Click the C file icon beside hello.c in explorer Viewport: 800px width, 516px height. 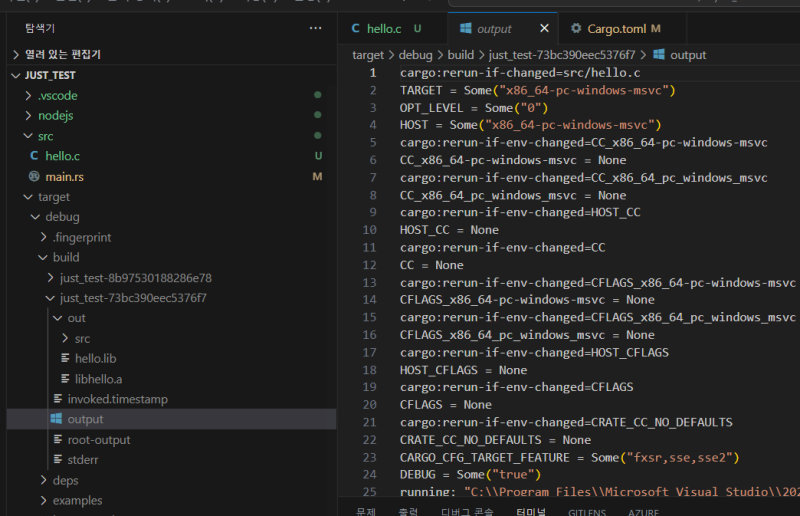point(34,156)
